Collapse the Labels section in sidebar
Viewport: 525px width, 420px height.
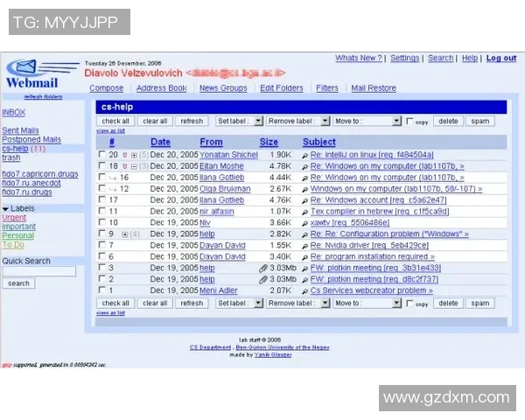[6, 208]
